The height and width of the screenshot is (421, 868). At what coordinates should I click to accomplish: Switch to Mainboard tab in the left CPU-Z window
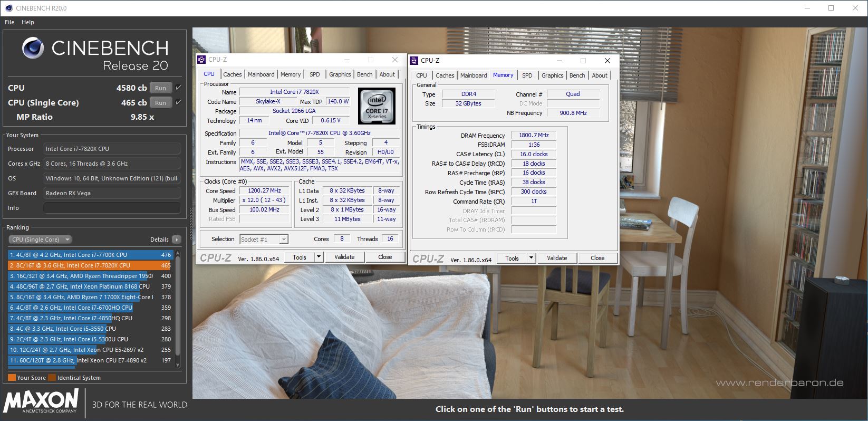point(261,74)
